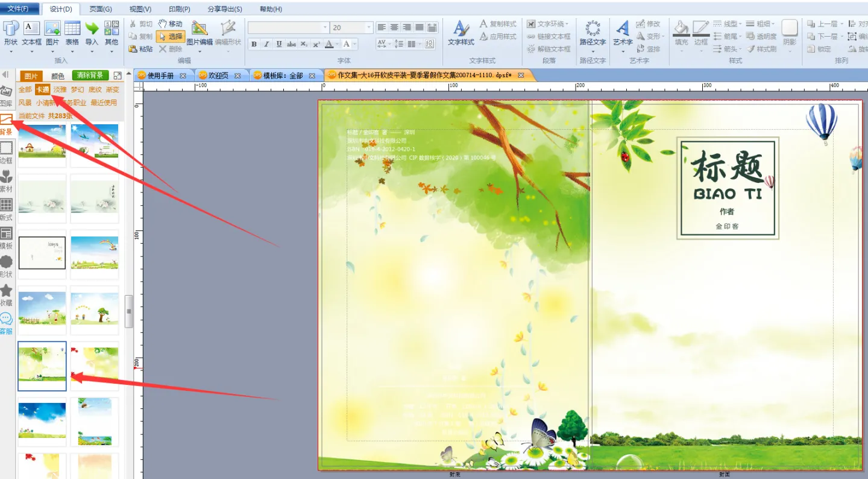Click the green 清除背景 button

point(90,75)
